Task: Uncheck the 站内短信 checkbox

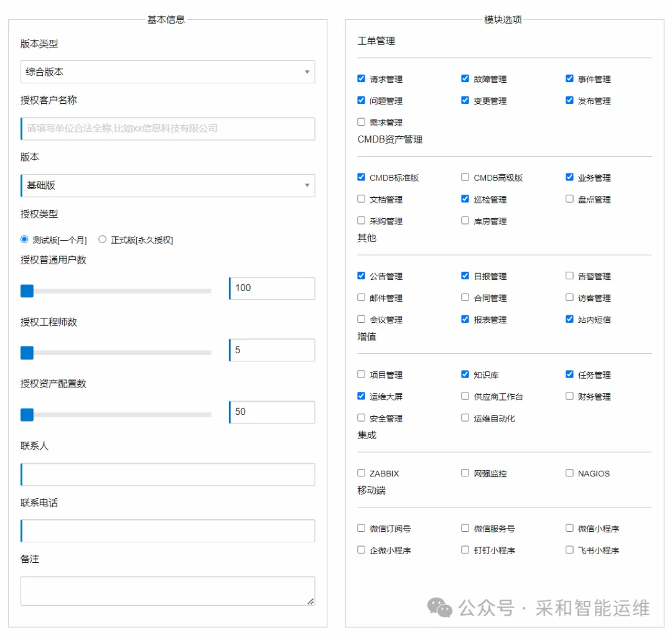Action: point(569,319)
